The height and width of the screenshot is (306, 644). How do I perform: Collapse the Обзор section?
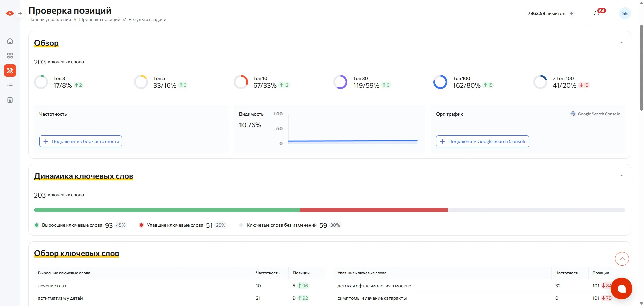click(621, 43)
